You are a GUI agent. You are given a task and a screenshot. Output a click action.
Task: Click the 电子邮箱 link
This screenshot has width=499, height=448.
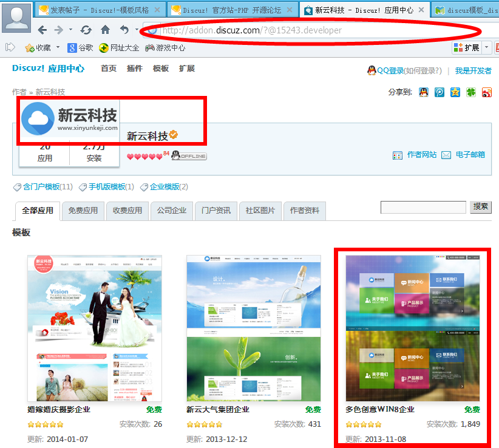pyautogui.click(x=470, y=155)
